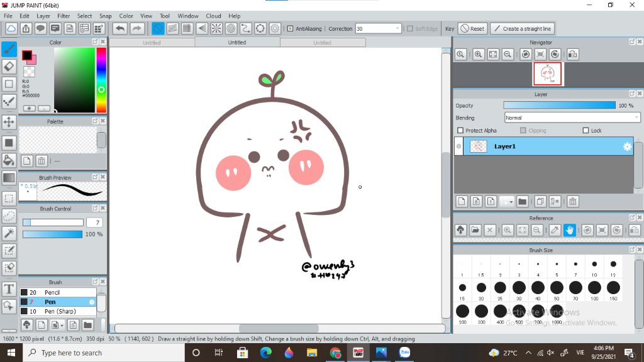This screenshot has height=362, width=644.
Task: Check the Protect Alpha box
Action: click(x=460, y=131)
